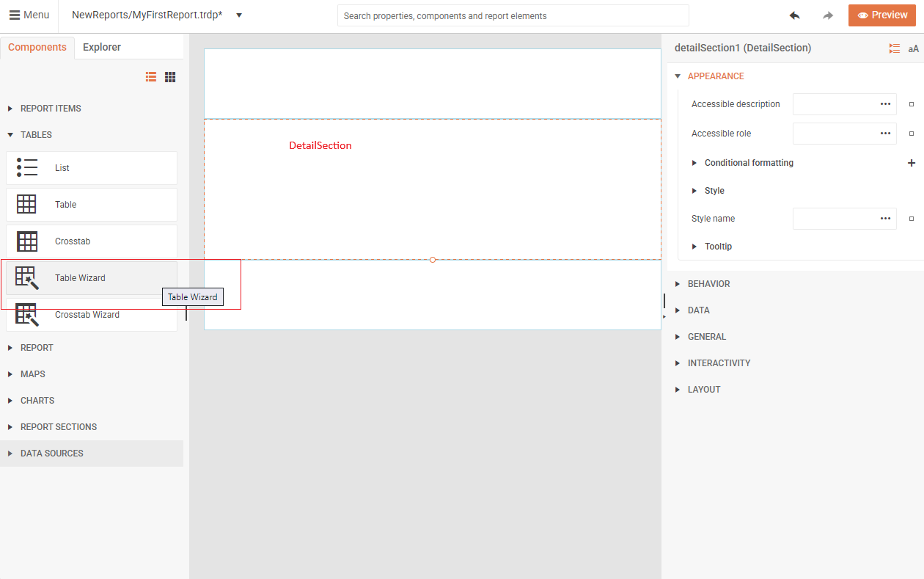Toggle categorized properties view icon

click(894, 48)
